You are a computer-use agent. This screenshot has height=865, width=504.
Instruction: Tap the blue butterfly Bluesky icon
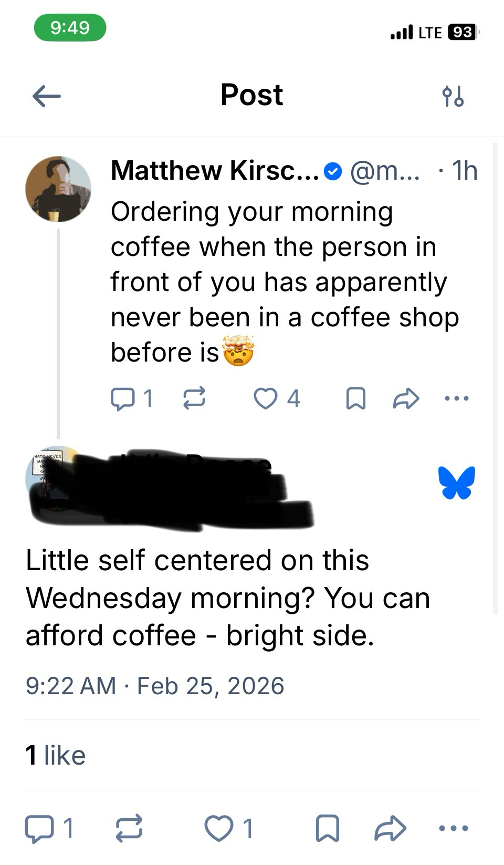coord(456,482)
